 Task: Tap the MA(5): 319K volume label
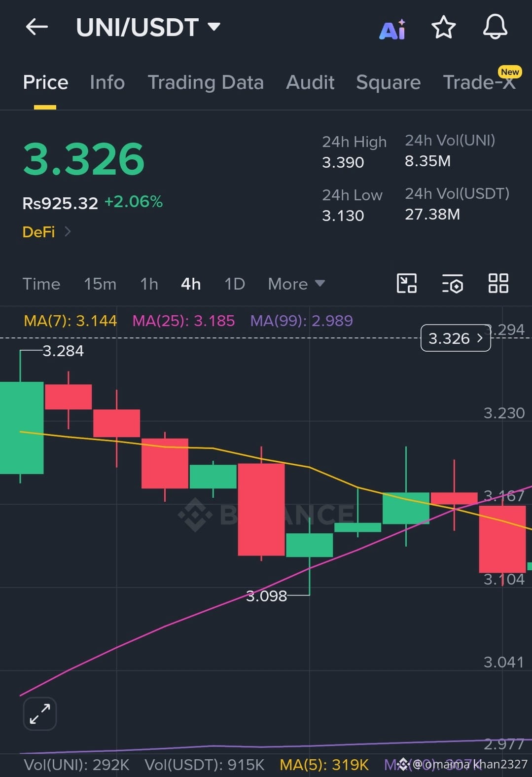(324, 765)
